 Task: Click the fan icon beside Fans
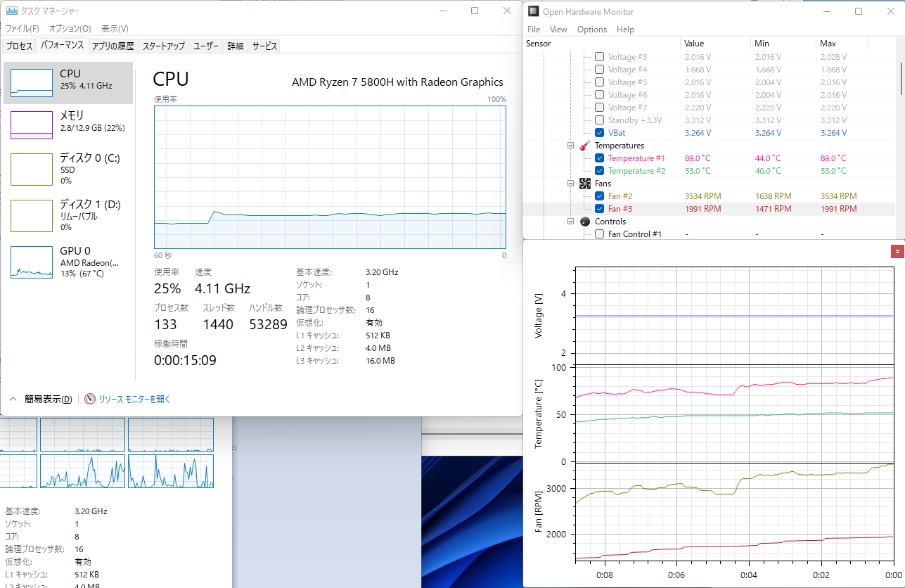click(585, 184)
